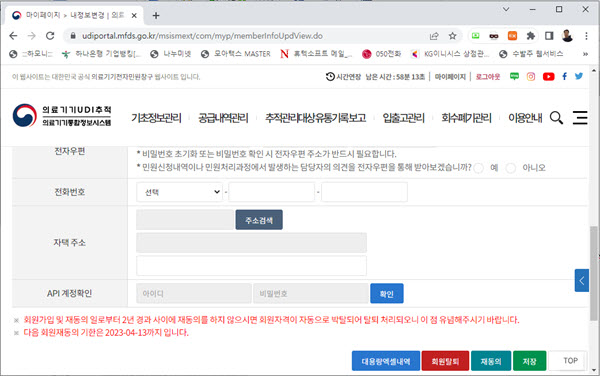Open the 하나은행 기업뱅킹 bookmark
Screen dimensions: 600x376
click(x=101, y=54)
